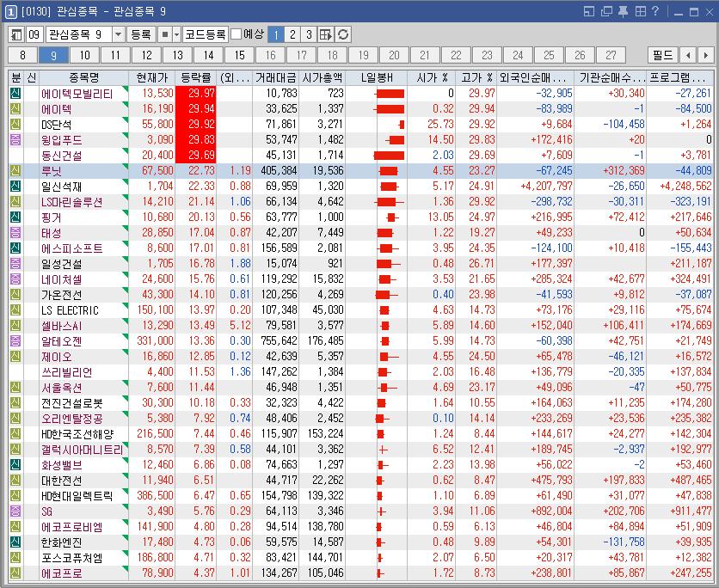The height and width of the screenshot is (588, 719).
Task: Click the 프로그램 column header
Action: (x=679, y=78)
